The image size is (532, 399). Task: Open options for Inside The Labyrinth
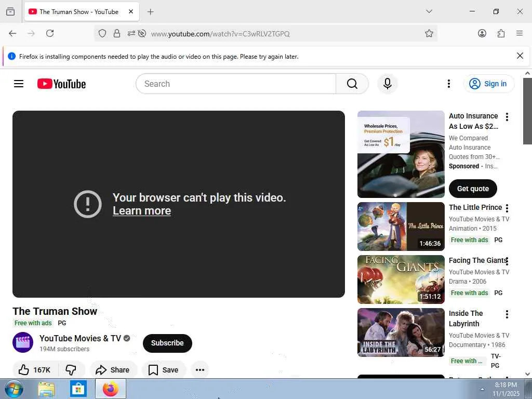[x=507, y=314]
